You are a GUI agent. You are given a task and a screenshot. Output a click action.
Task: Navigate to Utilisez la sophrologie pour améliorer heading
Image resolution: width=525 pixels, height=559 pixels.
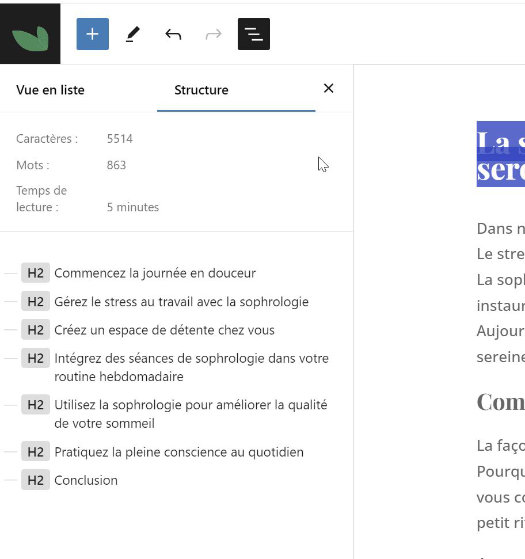pyautogui.click(x=191, y=414)
